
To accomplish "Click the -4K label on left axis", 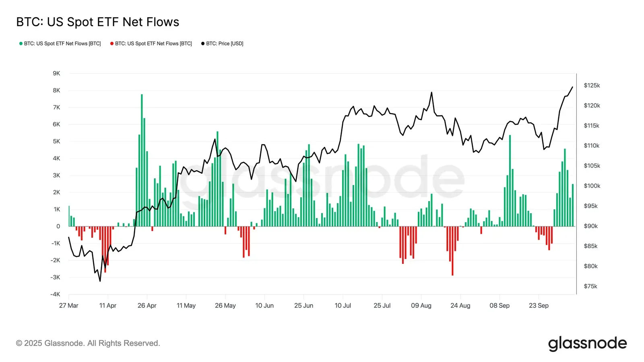I will click(x=55, y=294).
